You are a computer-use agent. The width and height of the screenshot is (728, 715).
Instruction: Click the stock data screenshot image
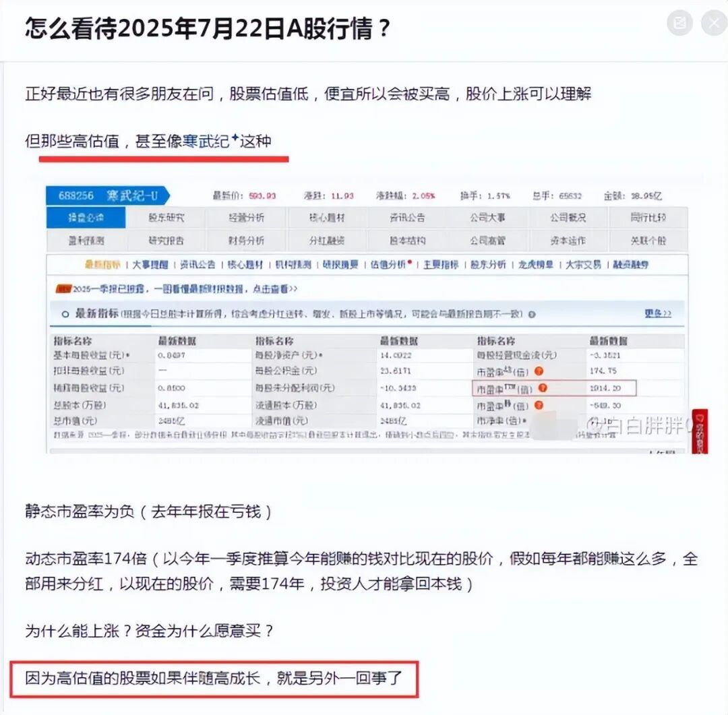[367, 319]
